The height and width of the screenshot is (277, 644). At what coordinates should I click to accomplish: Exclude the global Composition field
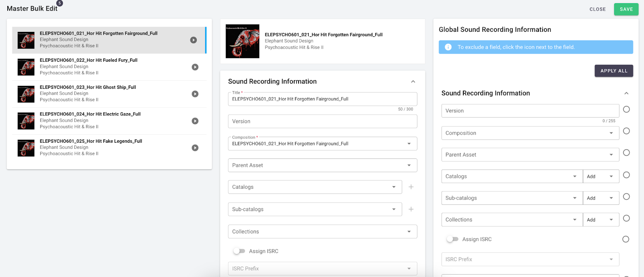626,131
